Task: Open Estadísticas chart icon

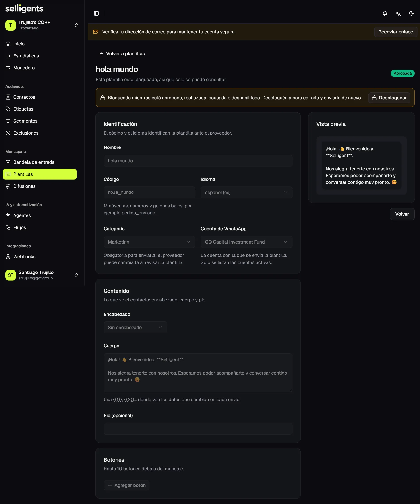Action: [x=8, y=56]
